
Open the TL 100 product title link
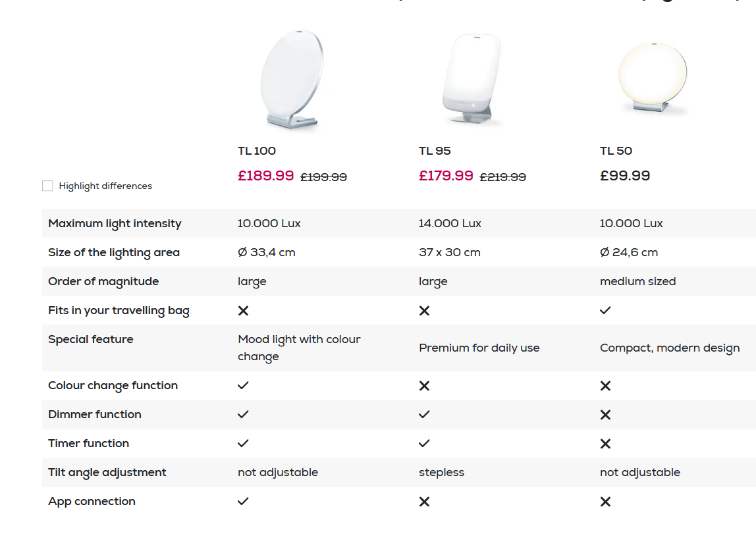click(257, 151)
